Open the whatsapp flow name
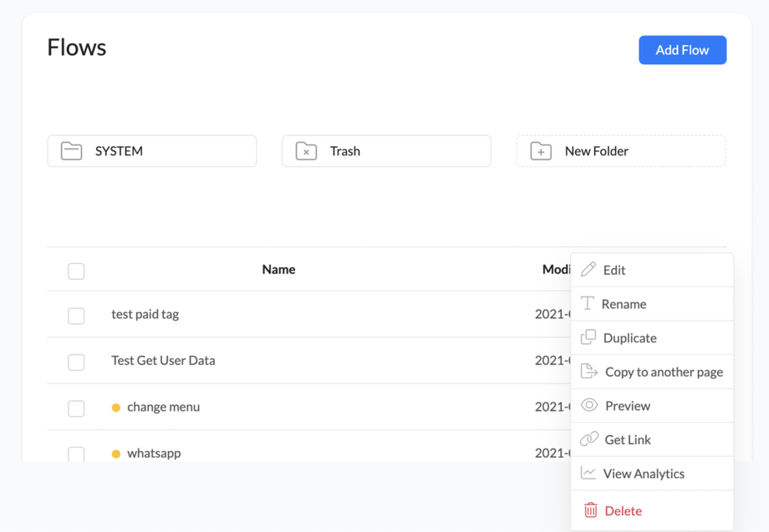Screen dimensions: 769x532 tap(154, 453)
